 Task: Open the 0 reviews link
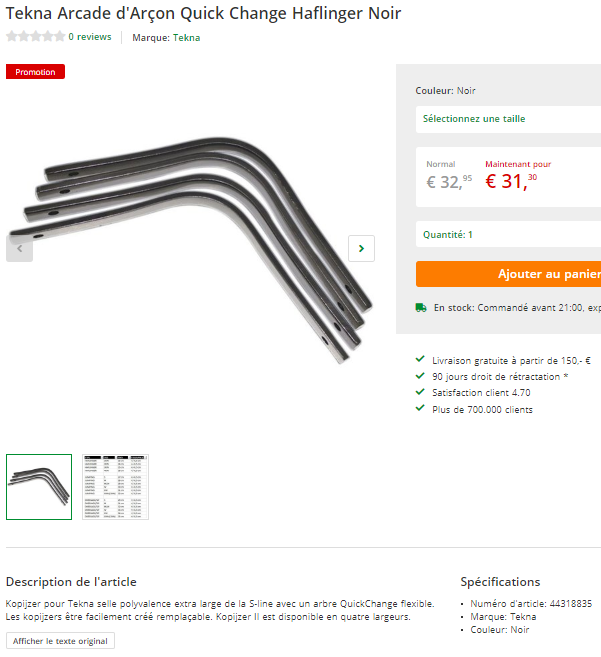(90, 37)
